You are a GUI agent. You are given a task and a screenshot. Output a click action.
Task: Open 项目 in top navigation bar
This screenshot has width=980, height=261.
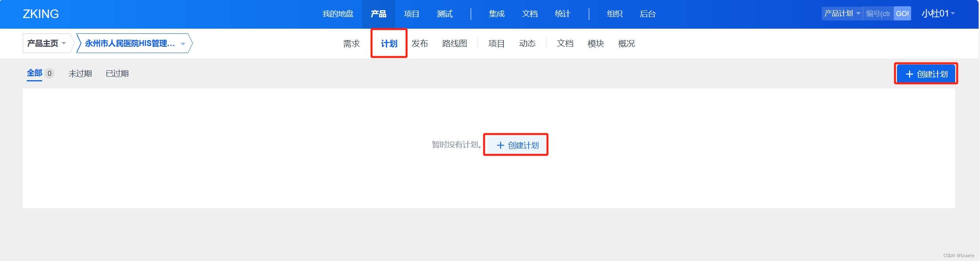pyautogui.click(x=411, y=14)
